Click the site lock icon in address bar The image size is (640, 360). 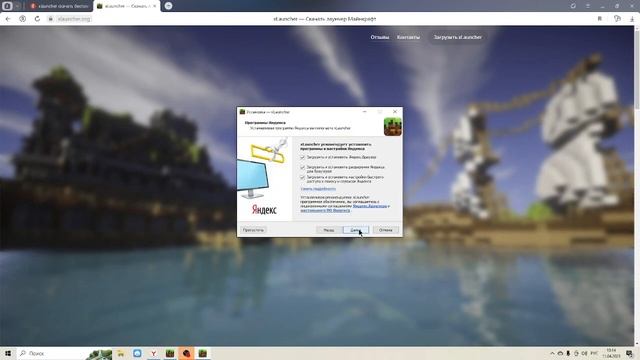pyautogui.click(x=51, y=19)
